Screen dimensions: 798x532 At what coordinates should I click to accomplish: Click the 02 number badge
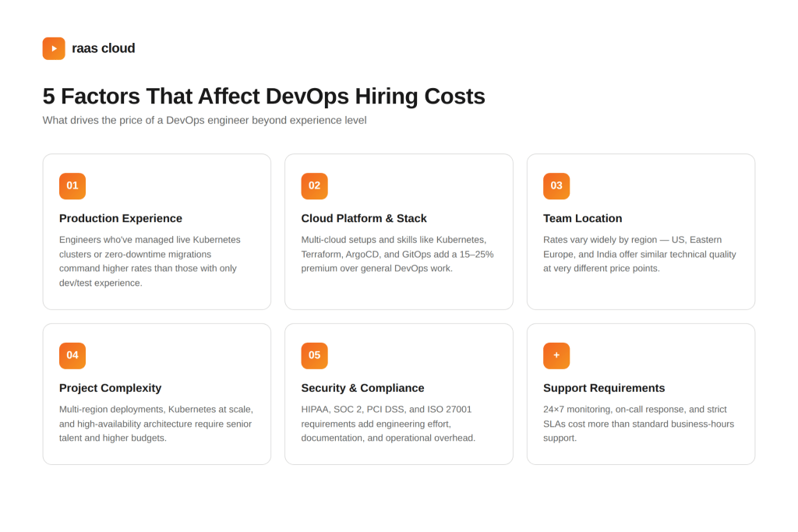[315, 185]
